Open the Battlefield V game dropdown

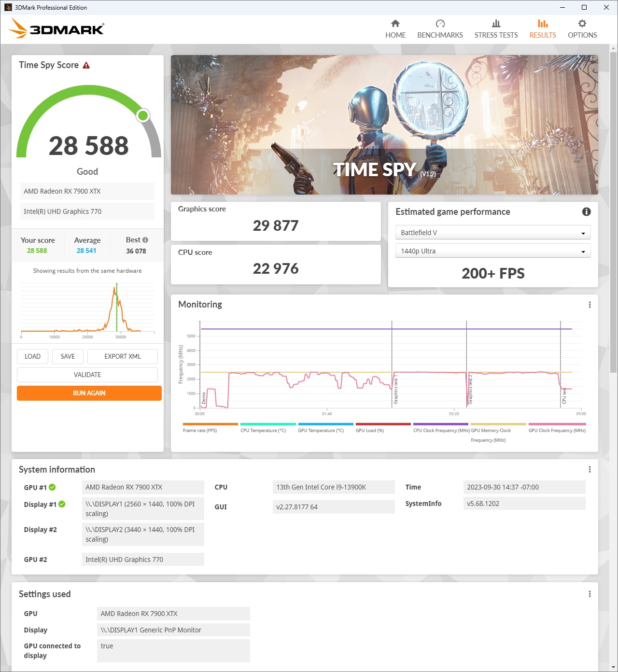pos(493,233)
